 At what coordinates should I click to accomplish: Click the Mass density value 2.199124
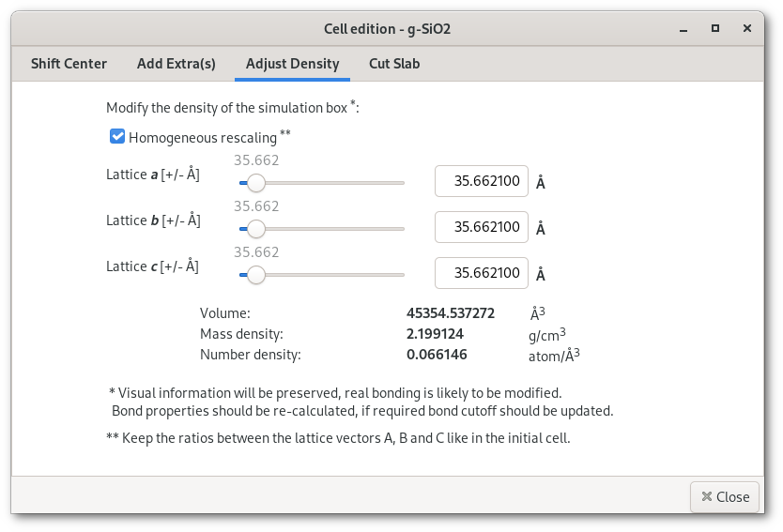click(435, 333)
